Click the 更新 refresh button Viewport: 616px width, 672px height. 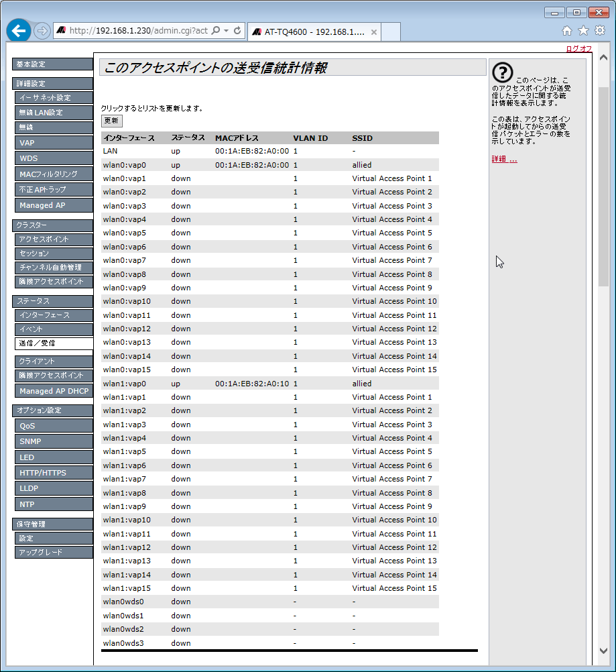[x=111, y=121]
